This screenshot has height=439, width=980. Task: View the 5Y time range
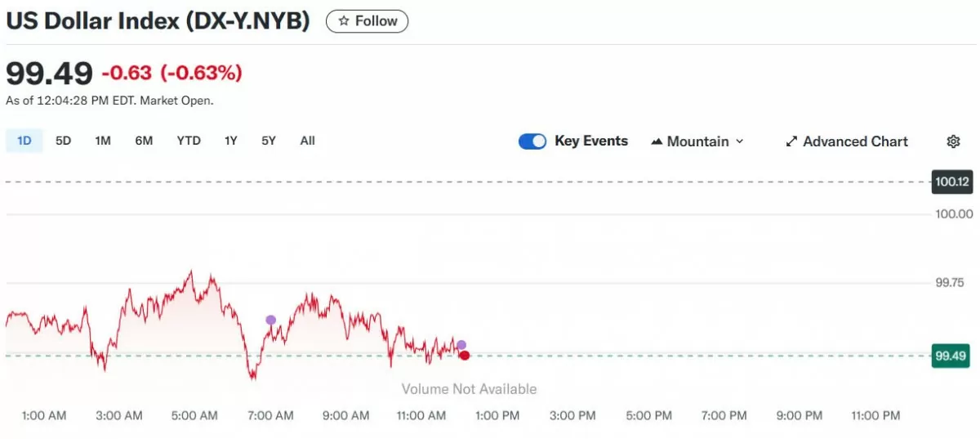click(269, 141)
